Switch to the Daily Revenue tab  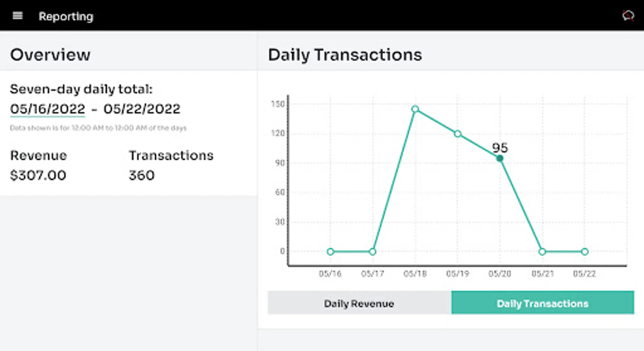click(359, 303)
